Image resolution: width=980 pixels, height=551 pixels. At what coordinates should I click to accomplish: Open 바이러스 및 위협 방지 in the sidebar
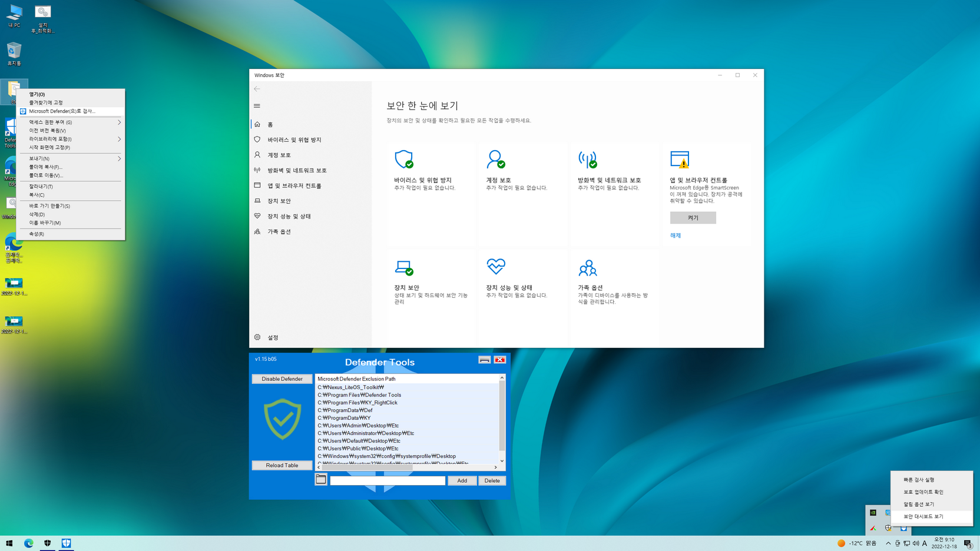point(310,140)
